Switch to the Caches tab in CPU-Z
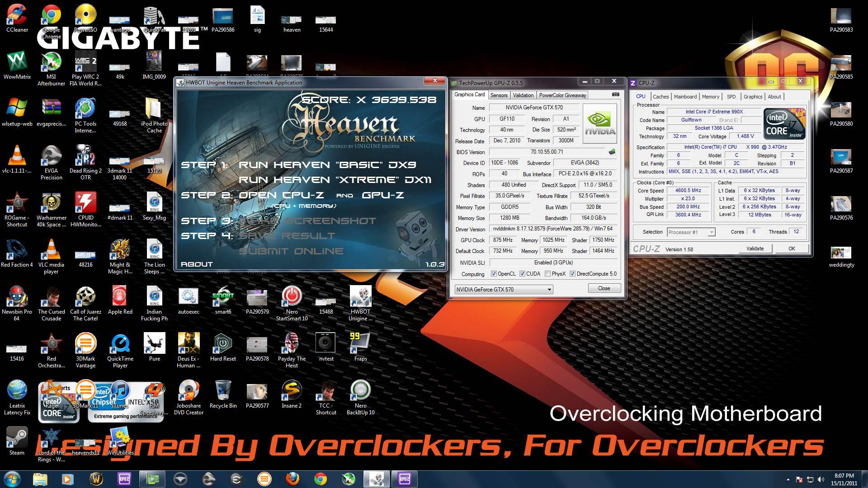868x488 pixels. tap(660, 97)
